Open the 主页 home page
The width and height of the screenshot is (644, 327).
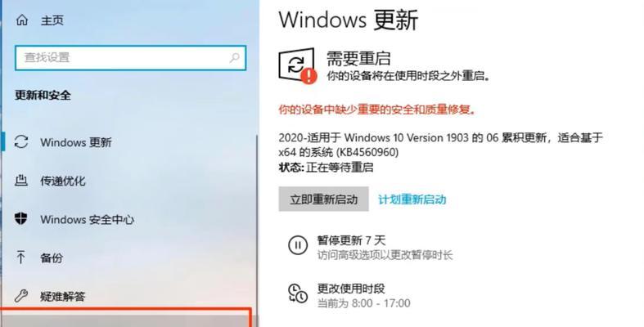[52, 20]
